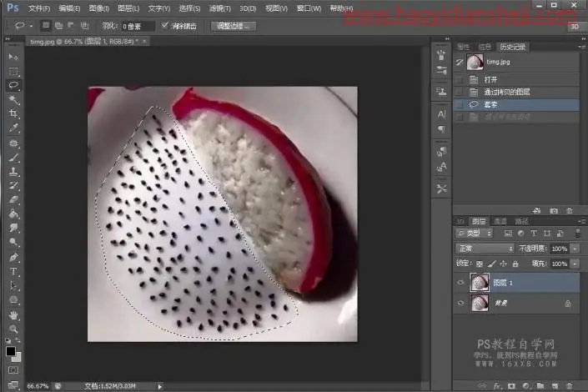Screen dimensions: 588x392
Task: Hide 图层 1 layer visibility eye
Action: click(x=460, y=283)
